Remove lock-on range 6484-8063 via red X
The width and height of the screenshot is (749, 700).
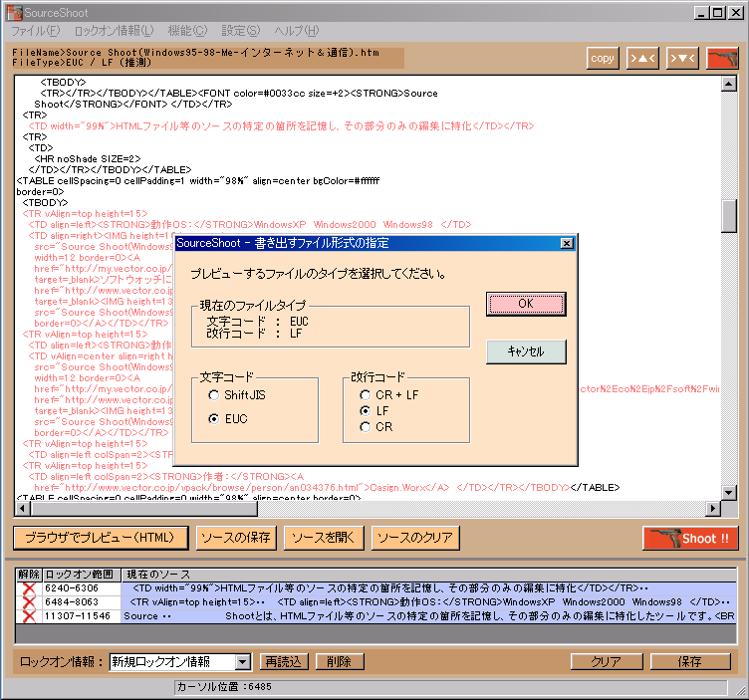[x=29, y=602]
